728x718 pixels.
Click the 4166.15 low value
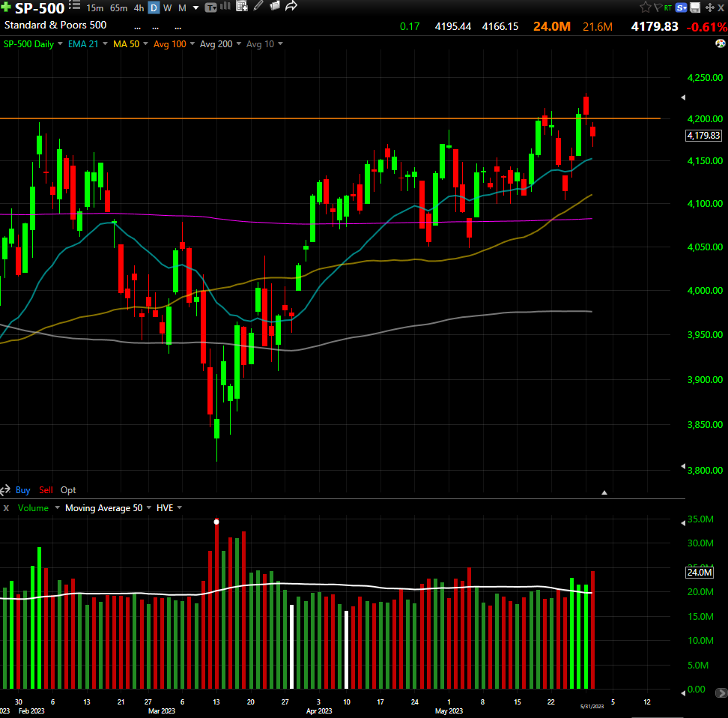500,26
